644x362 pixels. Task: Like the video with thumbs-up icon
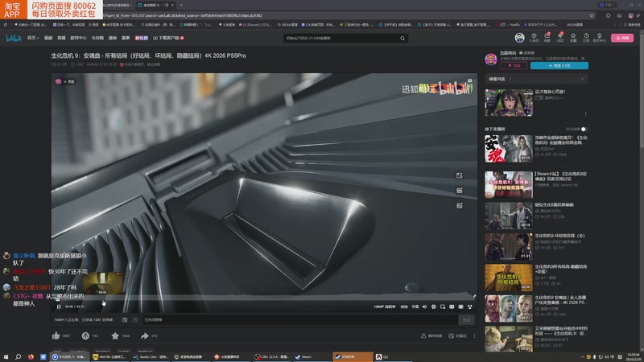point(56,335)
